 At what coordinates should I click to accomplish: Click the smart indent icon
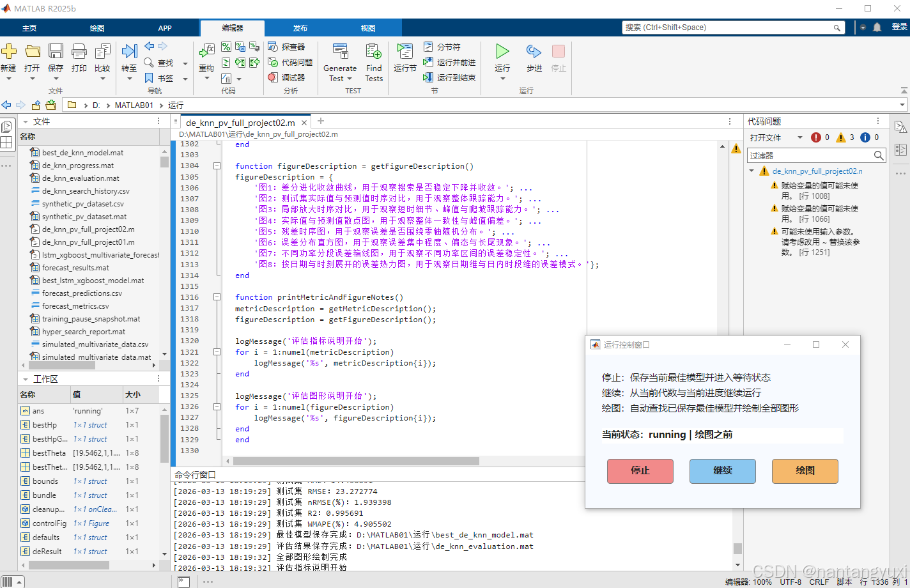[x=226, y=63]
